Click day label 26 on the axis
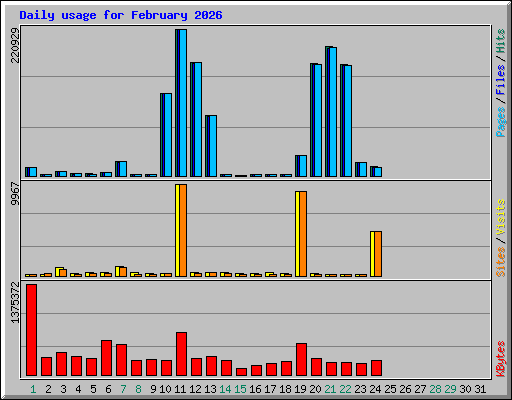 [x=405, y=389]
